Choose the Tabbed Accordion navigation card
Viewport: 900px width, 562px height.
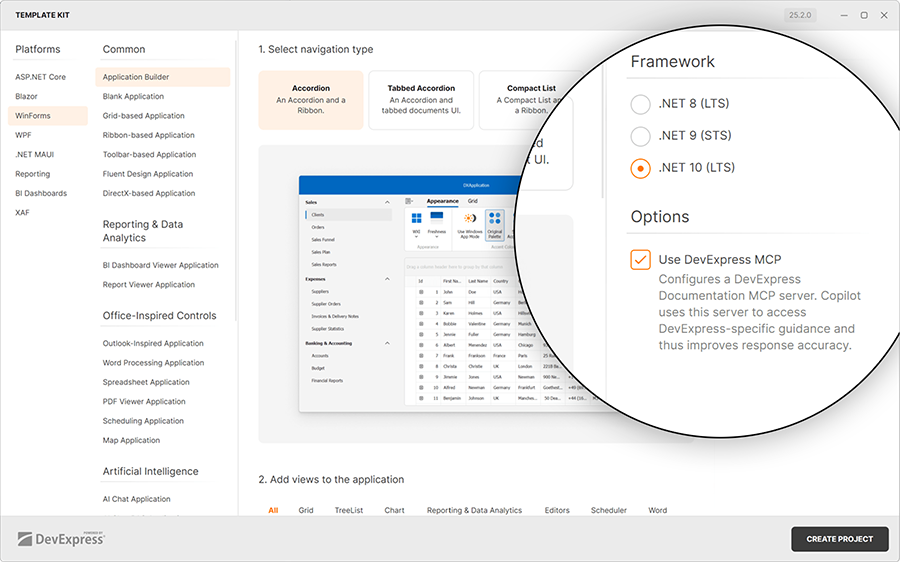(x=421, y=100)
